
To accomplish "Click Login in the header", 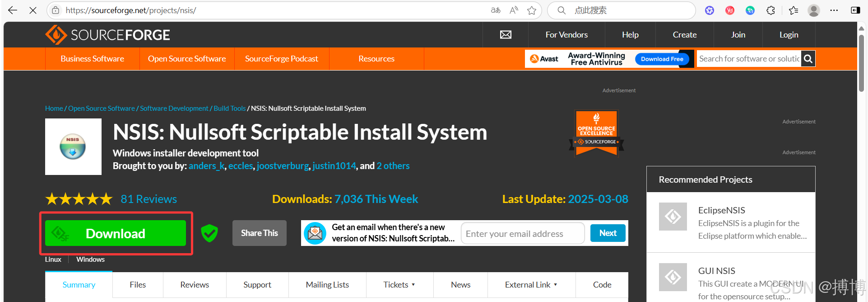I will click(x=789, y=35).
